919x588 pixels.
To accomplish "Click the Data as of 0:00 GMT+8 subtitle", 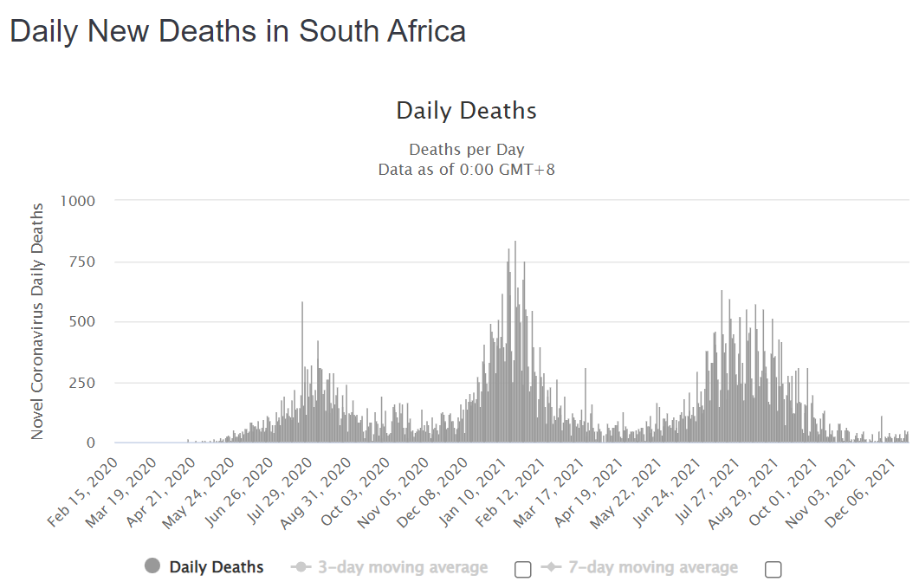I will [x=467, y=170].
